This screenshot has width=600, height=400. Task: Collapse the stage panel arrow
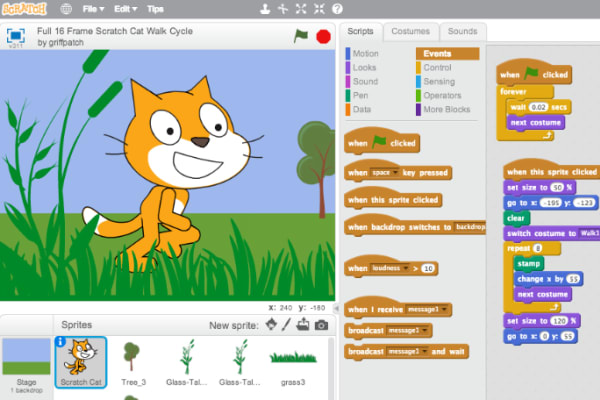[336, 308]
